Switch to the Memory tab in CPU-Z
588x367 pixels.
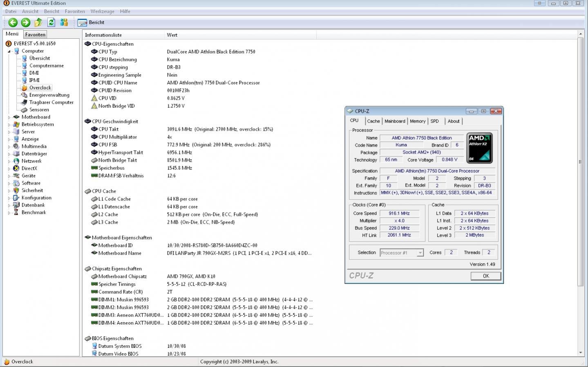[x=418, y=121]
